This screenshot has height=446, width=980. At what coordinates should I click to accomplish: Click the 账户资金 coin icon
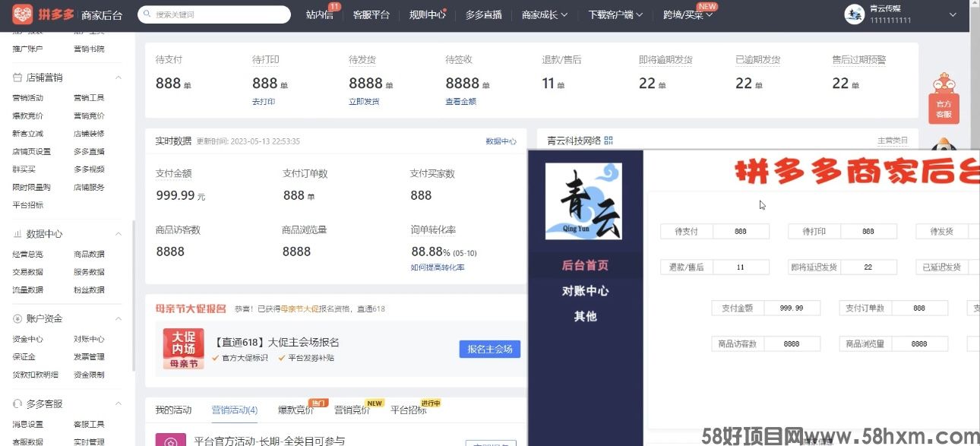[x=17, y=318]
